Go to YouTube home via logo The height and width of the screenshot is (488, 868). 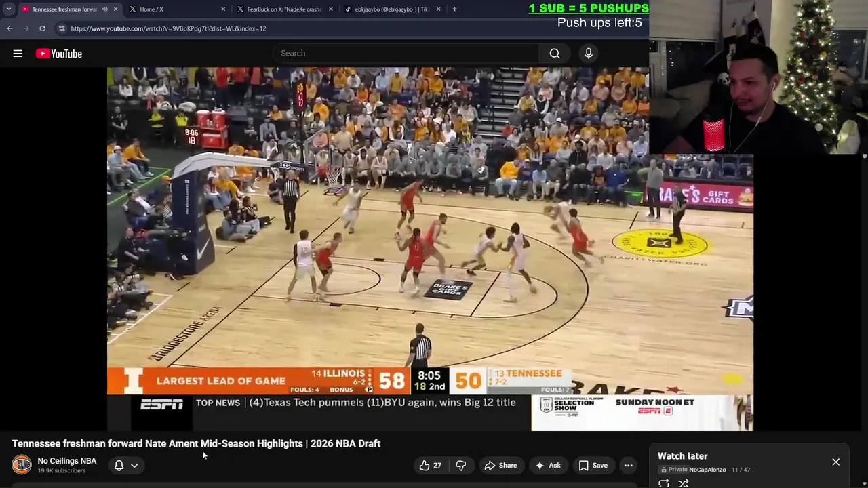[59, 54]
